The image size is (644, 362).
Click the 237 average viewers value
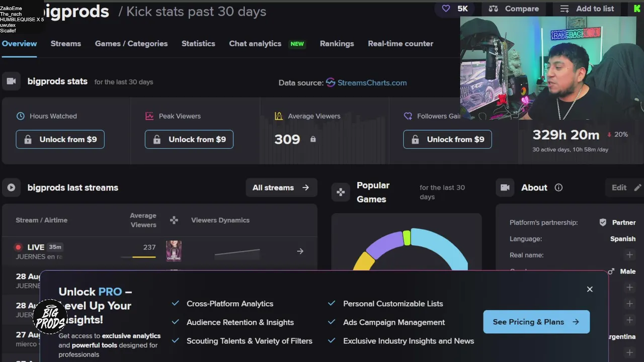coord(149,247)
